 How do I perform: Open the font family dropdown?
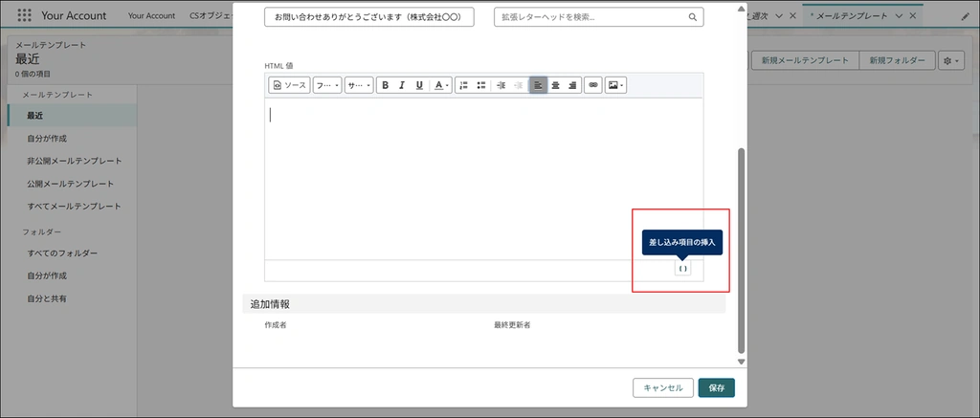coord(326,85)
